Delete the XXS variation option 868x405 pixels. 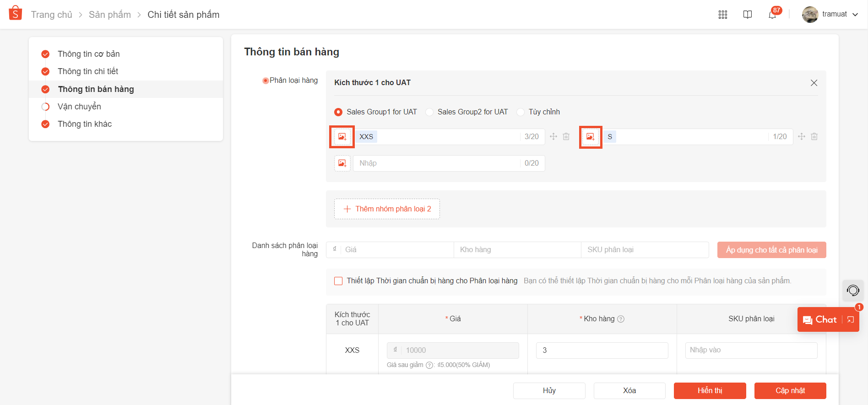point(566,137)
